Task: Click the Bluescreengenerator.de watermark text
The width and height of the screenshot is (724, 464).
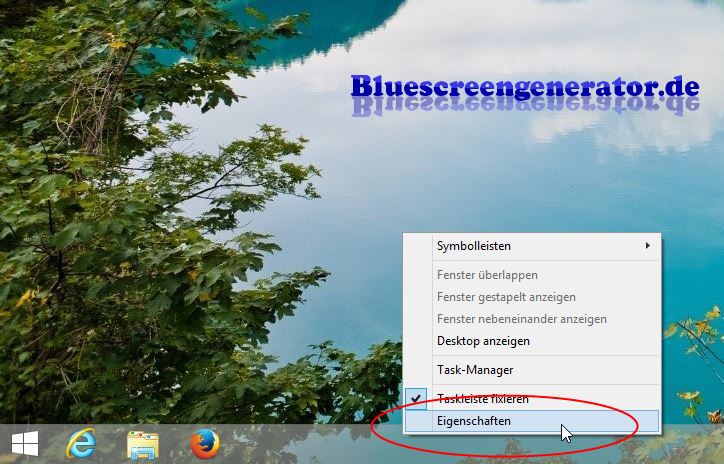Action: [x=524, y=88]
